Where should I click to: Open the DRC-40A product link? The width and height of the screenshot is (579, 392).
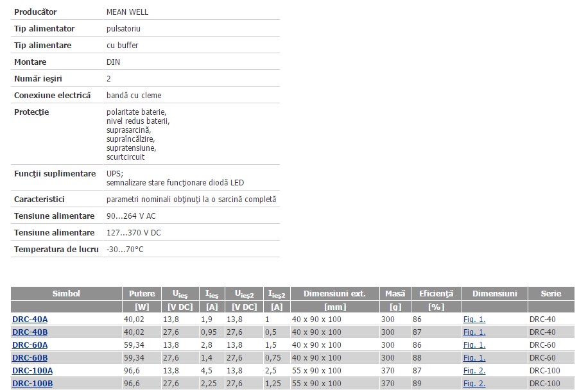click(30, 319)
